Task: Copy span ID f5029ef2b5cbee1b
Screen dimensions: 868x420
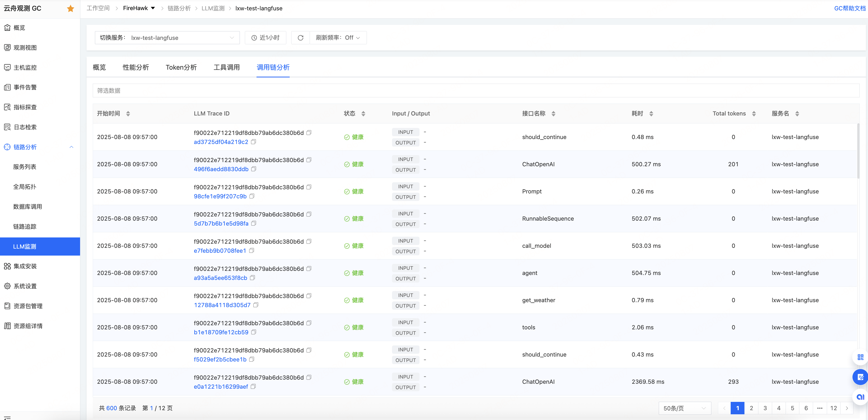Action: [252, 359]
